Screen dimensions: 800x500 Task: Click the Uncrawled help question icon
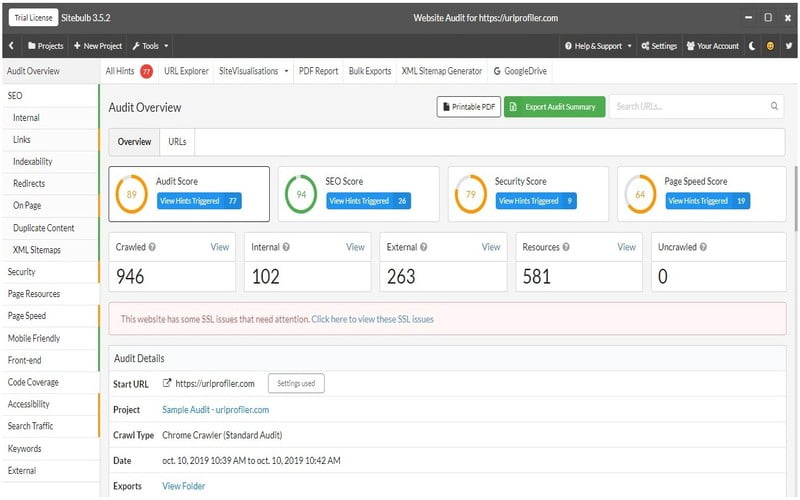(703, 247)
